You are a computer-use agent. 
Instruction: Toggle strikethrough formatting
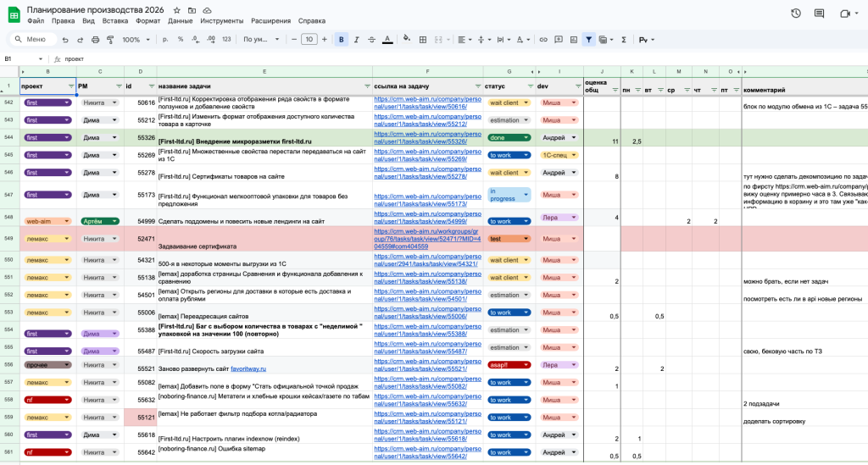tap(371, 40)
